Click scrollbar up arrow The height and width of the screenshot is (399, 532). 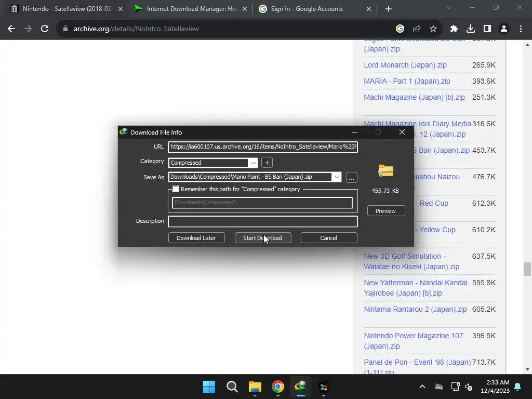tap(527, 45)
